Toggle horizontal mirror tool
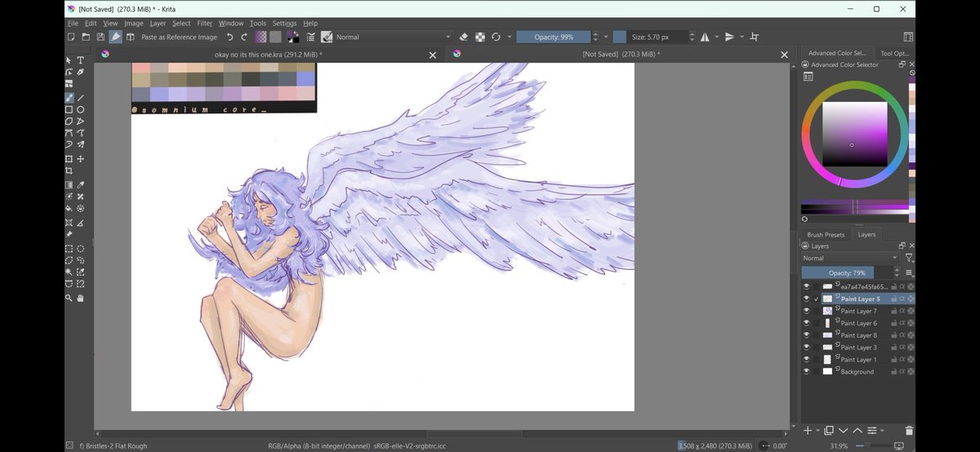 [x=705, y=37]
